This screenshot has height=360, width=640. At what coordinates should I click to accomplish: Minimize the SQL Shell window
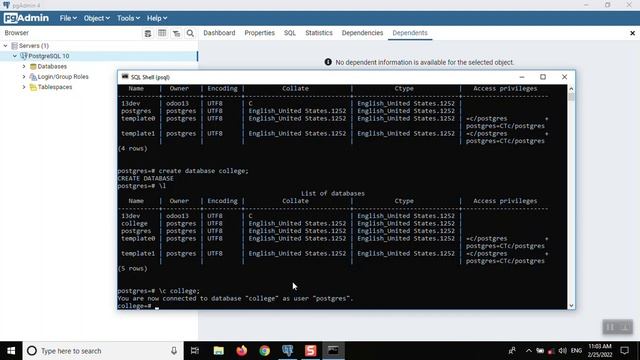coord(522,77)
